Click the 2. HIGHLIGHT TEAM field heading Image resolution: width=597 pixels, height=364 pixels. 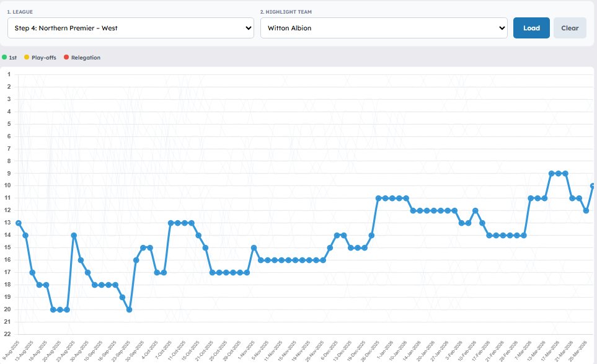[286, 12]
